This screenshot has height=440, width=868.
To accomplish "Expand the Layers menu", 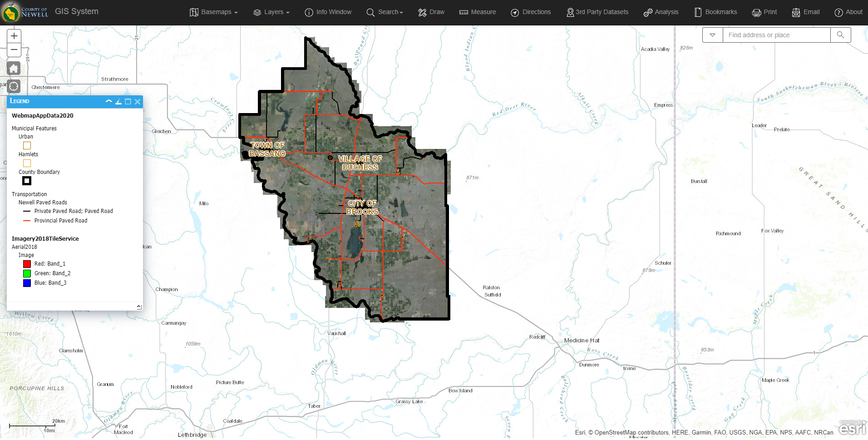I will pyautogui.click(x=271, y=12).
